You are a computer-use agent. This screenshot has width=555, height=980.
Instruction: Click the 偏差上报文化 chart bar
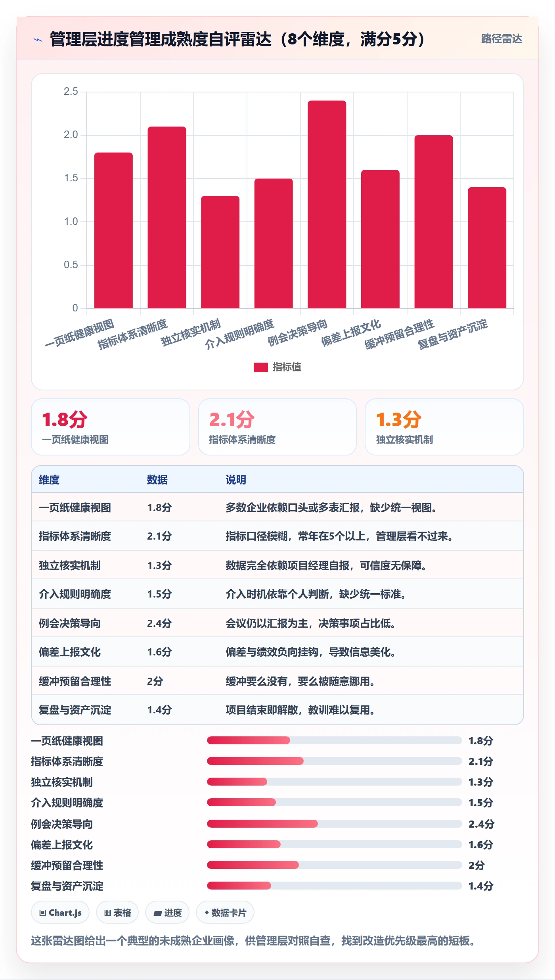[x=380, y=239]
